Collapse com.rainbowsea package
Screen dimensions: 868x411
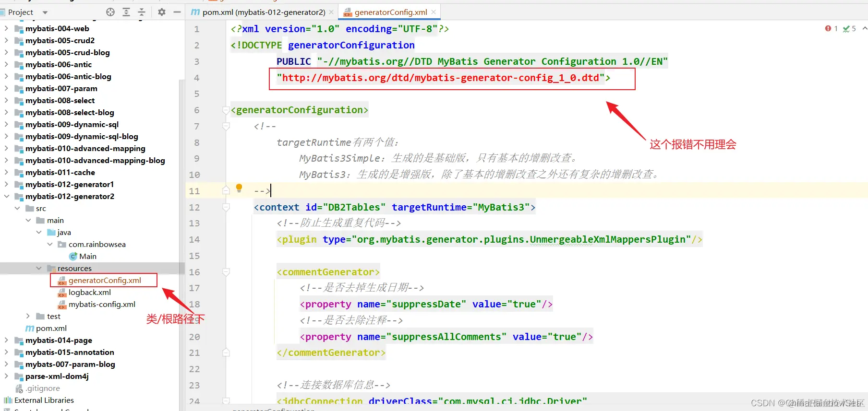[50, 245]
